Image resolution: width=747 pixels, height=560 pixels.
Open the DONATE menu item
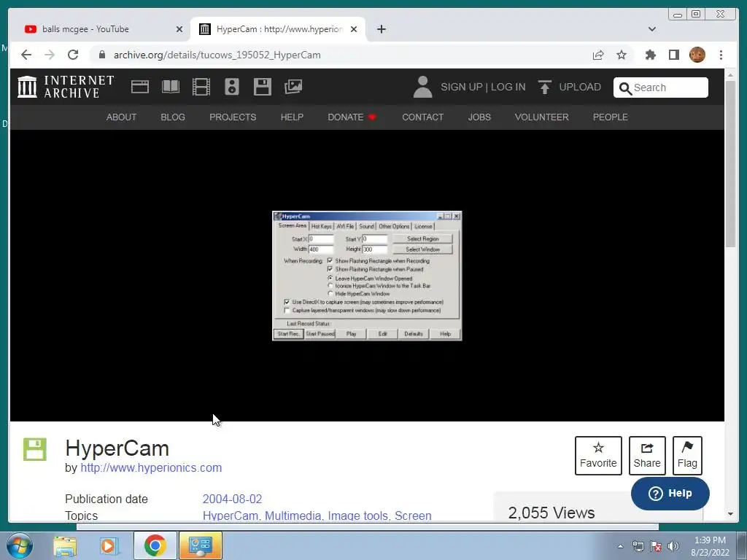pos(352,117)
